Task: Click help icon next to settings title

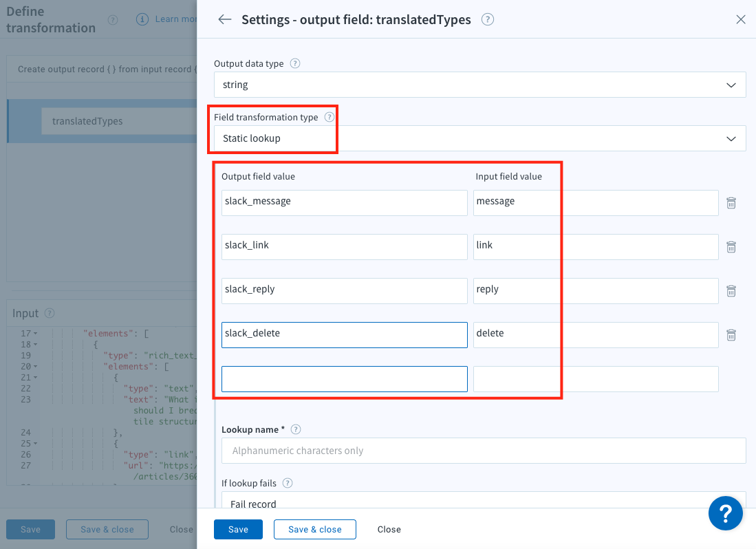Action: (487, 19)
